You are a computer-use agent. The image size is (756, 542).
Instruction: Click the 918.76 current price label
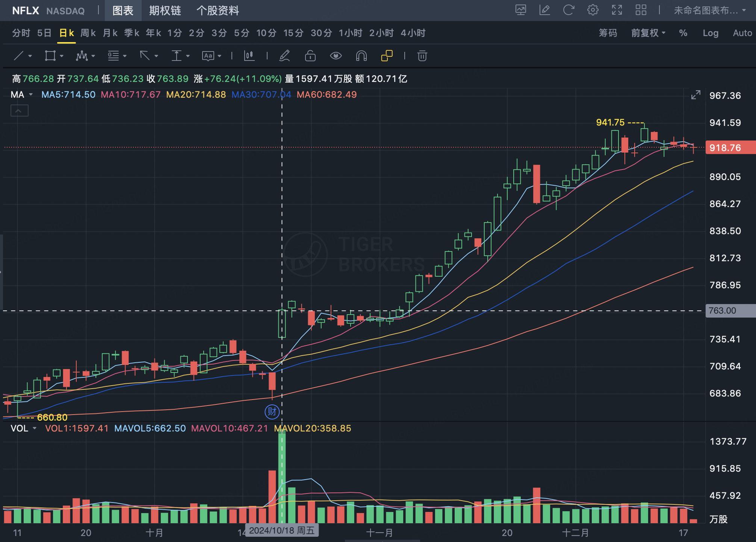730,148
